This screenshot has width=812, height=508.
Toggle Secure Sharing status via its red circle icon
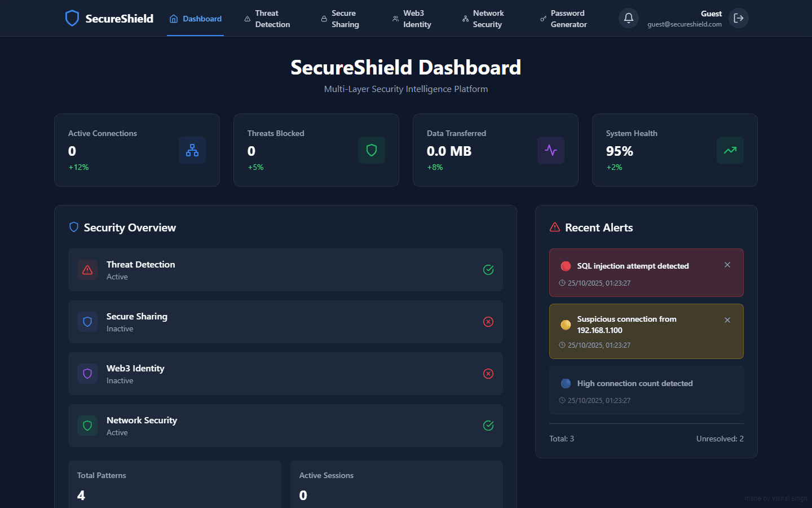[488, 322]
